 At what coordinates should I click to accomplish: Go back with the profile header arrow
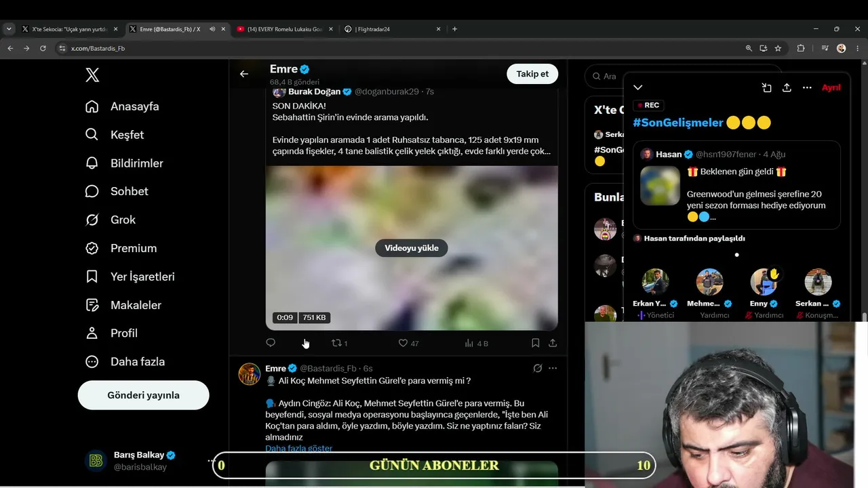(244, 74)
